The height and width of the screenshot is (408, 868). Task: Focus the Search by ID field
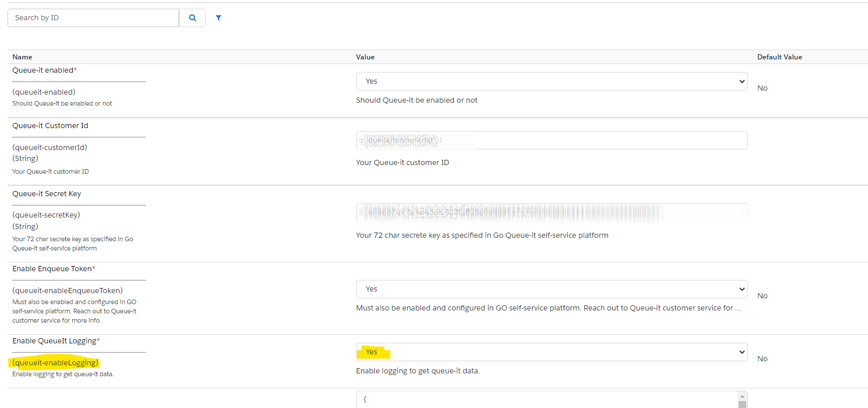(94, 18)
